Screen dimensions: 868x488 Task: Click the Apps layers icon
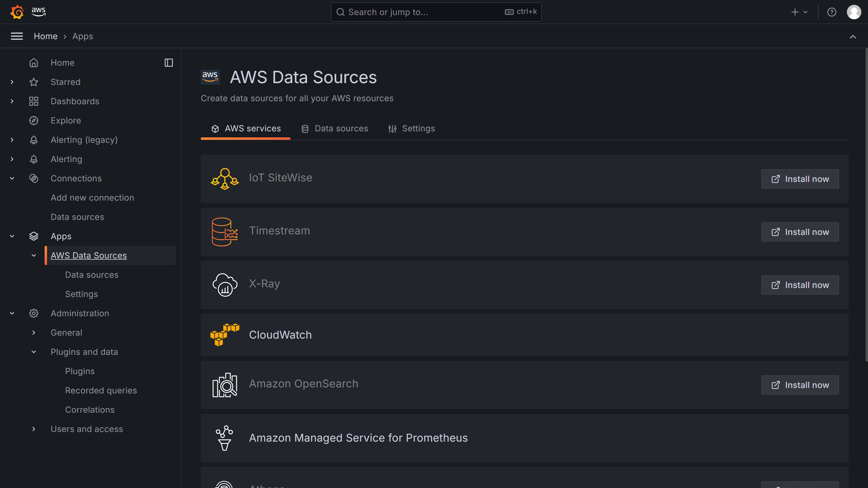34,236
